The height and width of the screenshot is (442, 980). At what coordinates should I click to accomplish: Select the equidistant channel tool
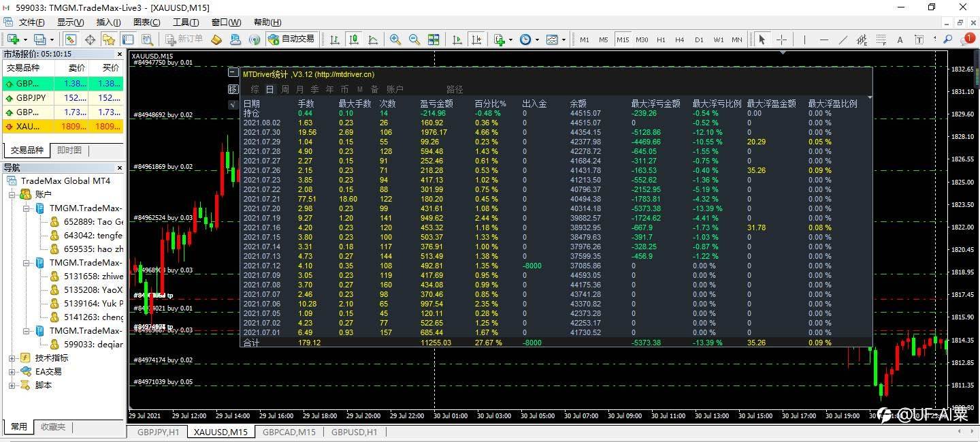point(862,40)
